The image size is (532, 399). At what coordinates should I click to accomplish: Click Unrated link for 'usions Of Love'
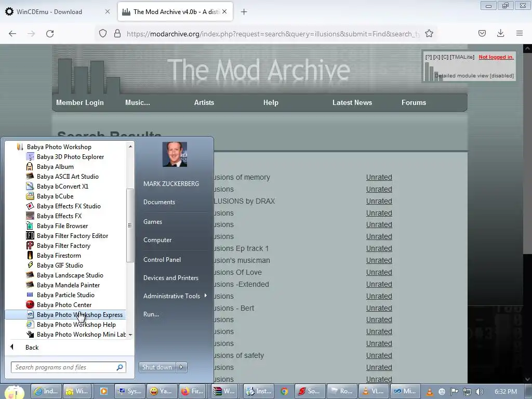(379, 272)
